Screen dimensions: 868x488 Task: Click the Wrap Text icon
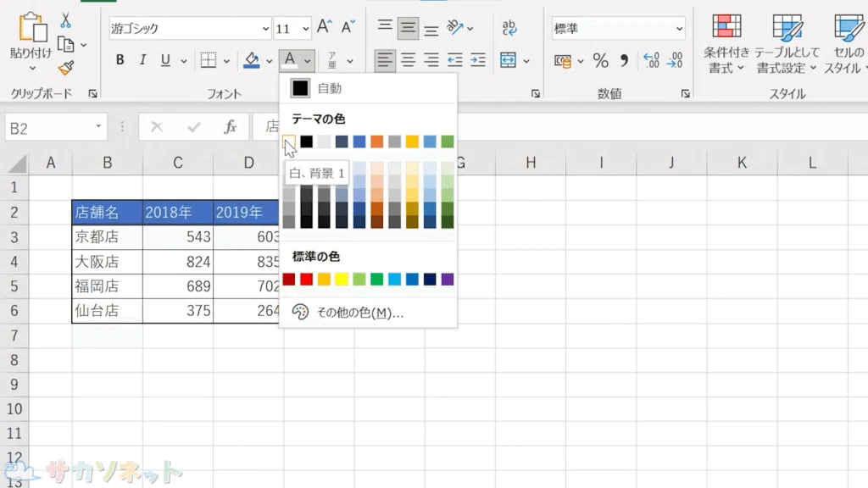(509, 27)
